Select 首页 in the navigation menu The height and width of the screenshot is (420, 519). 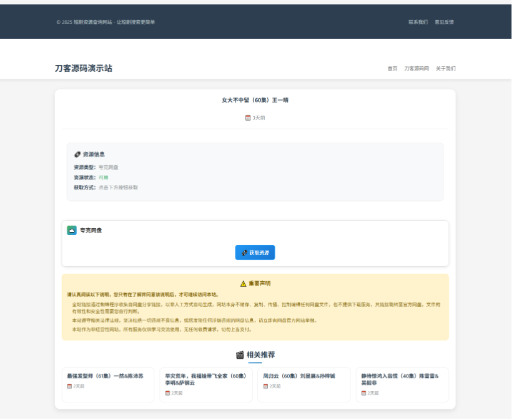[x=392, y=69]
